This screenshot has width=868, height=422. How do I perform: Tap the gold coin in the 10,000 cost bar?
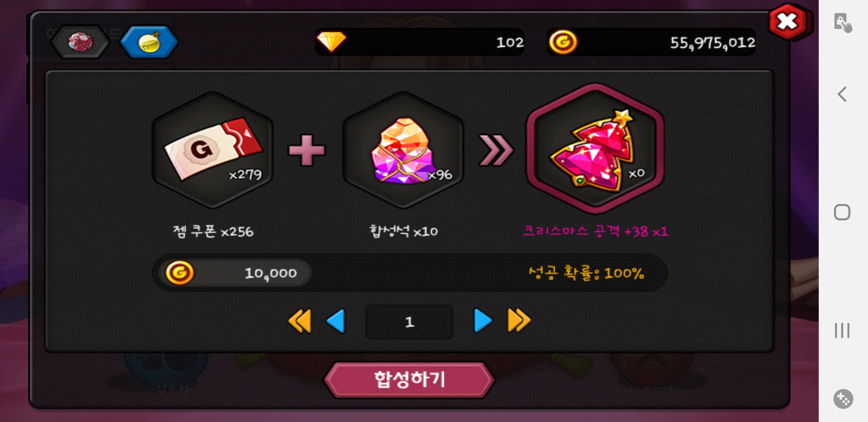tap(179, 273)
